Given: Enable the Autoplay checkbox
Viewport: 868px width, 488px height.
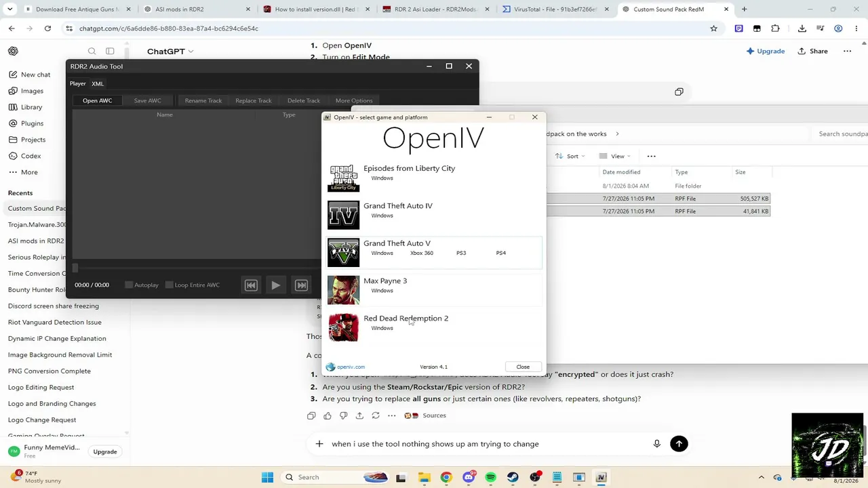Looking at the screenshot, I should coord(129,285).
